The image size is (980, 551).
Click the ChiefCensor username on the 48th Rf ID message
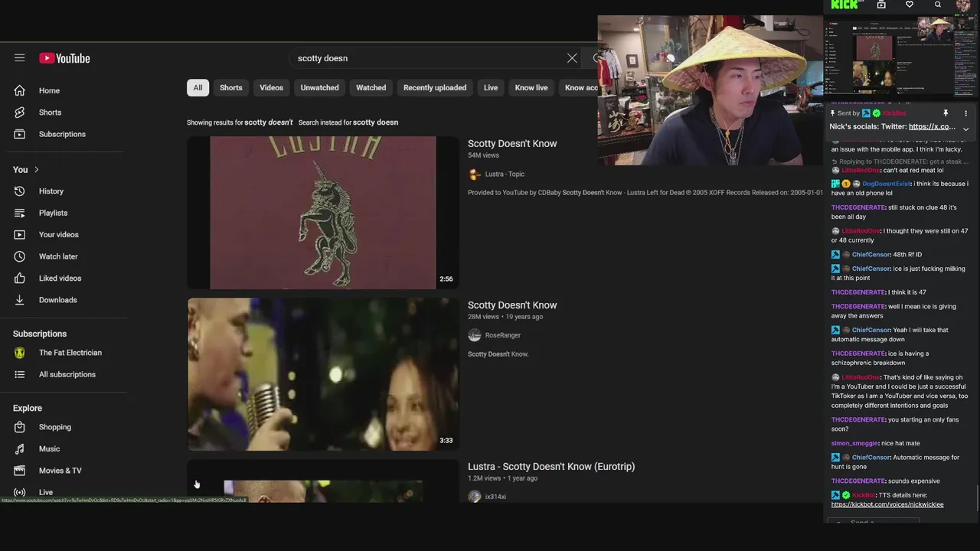871,255
